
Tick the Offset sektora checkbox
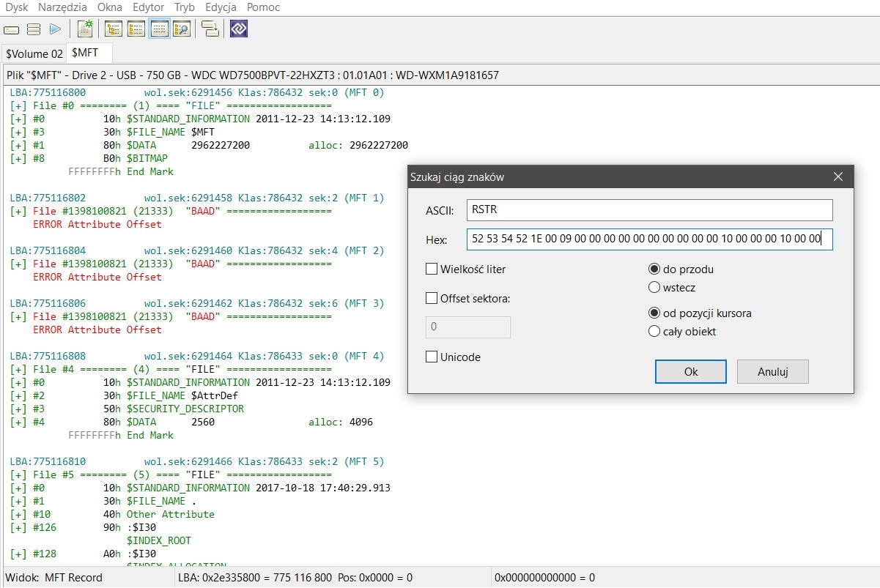point(432,298)
